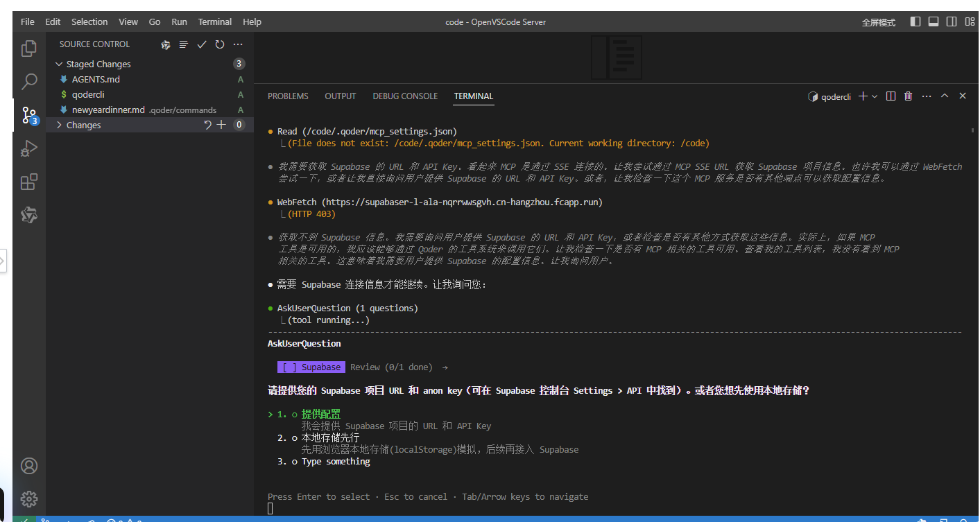The width and height of the screenshot is (980, 522).
Task: Click the 全屏模式 fullscreen button
Action: [x=879, y=22]
